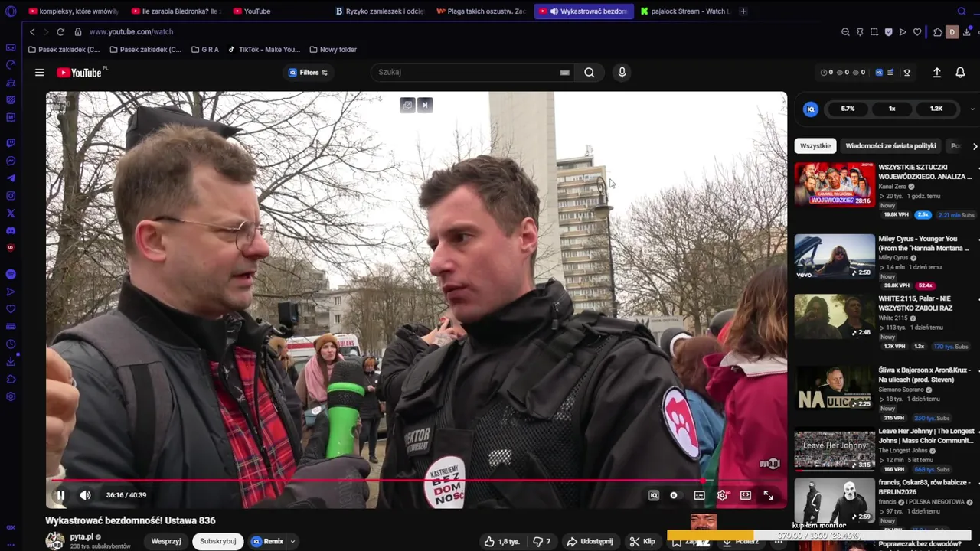This screenshot has height=551, width=980.
Task: Click the 1.2K vidIQ stat
Action: tap(936, 109)
